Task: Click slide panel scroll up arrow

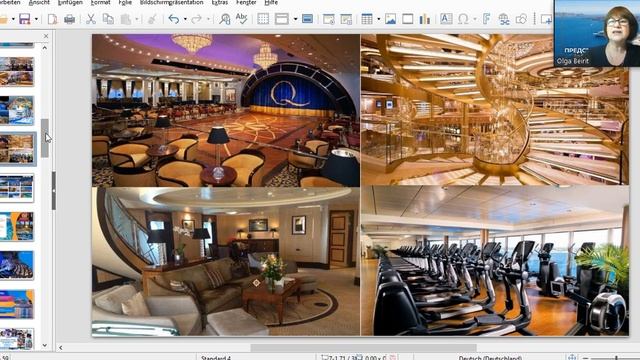Action: pyautogui.click(x=44, y=48)
